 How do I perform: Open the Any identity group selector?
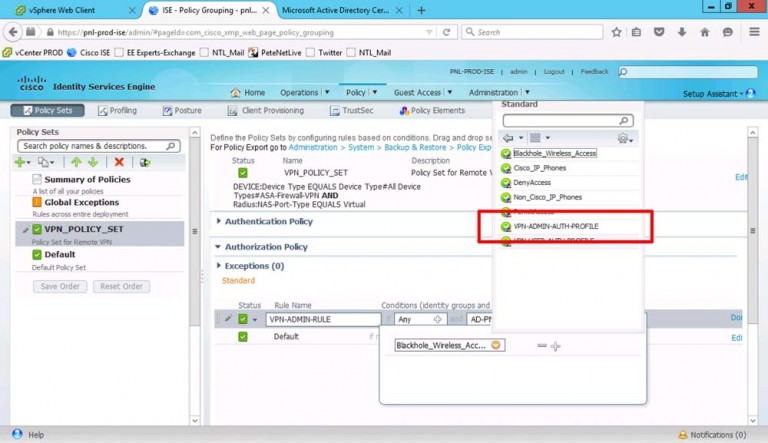click(421, 319)
